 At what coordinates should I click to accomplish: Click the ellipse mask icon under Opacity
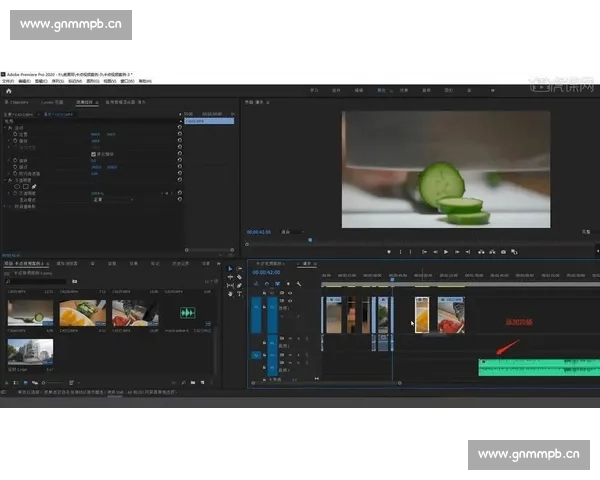coord(18,186)
